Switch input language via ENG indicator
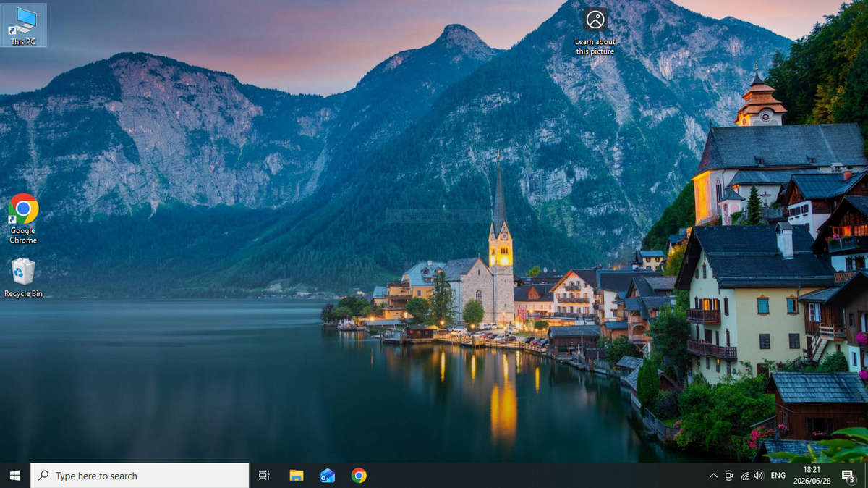 coord(778,476)
